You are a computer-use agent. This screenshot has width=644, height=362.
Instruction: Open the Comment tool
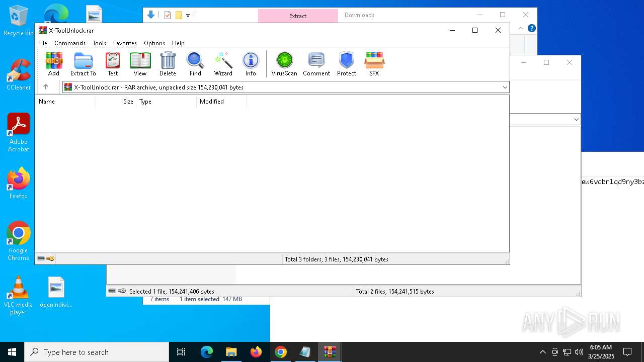316,64
